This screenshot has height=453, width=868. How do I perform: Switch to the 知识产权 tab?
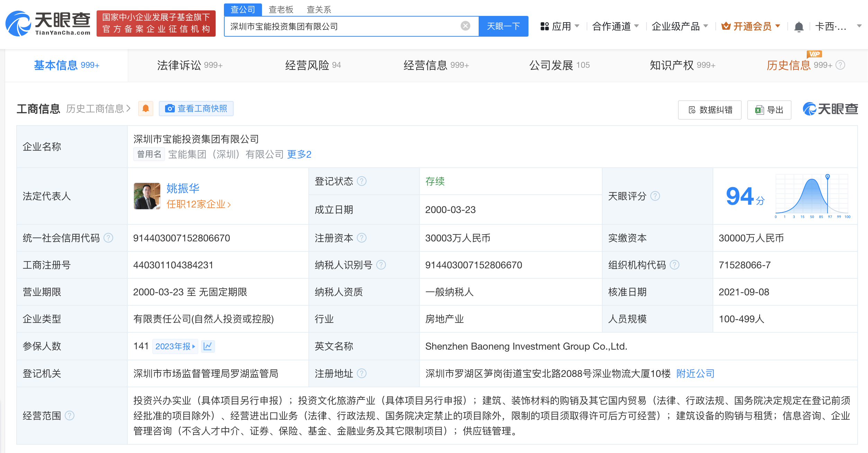point(682,65)
